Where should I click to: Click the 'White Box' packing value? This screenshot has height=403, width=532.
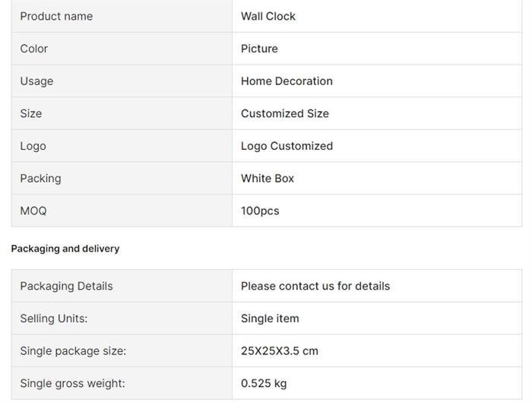[x=268, y=179]
